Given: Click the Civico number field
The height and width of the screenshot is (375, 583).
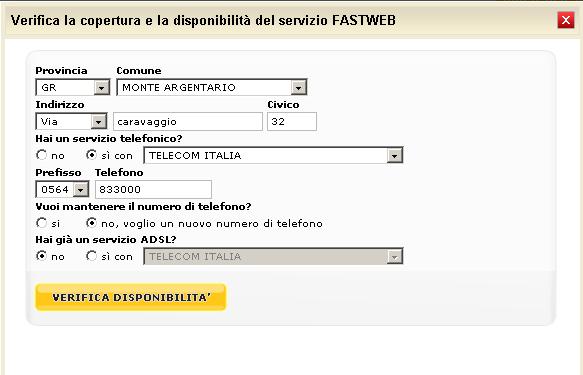Looking at the screenshot, I should pos(292,122).
